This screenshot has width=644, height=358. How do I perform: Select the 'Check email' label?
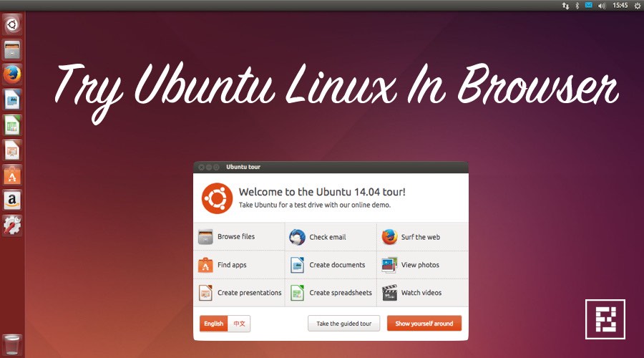(327, 237)
